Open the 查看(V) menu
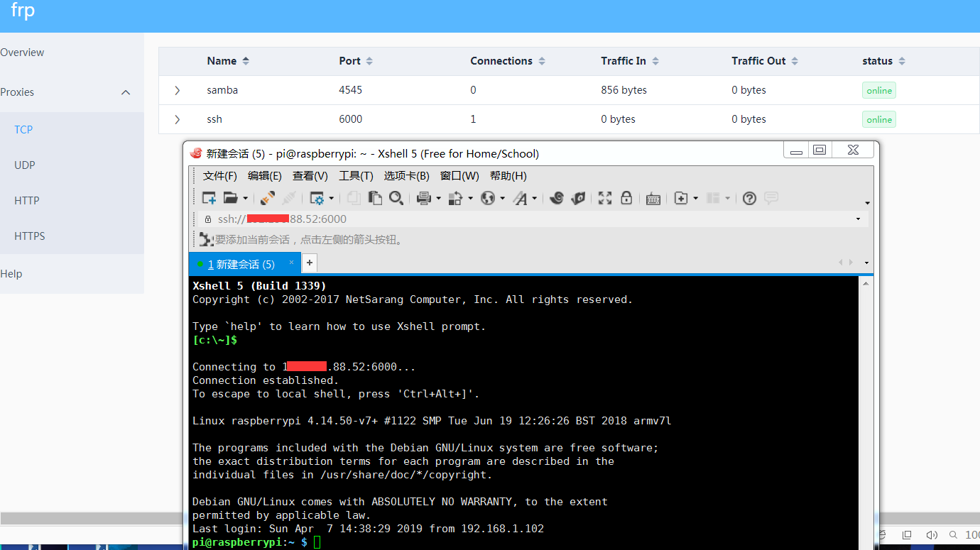This screenshot has height=550, width=980. 310,175
